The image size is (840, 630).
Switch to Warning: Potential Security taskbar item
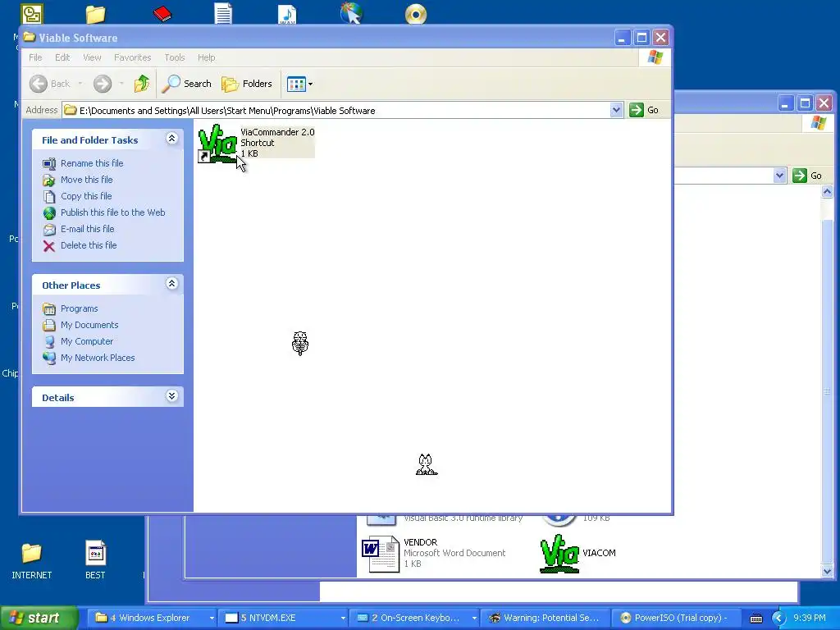pyautogui.click(x=545, y=618)
